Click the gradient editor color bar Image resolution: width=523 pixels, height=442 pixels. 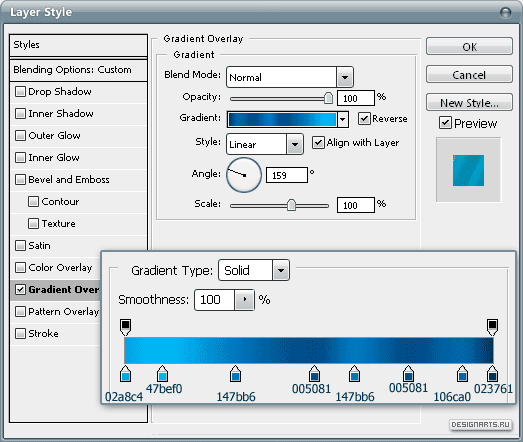coord(309,350)
